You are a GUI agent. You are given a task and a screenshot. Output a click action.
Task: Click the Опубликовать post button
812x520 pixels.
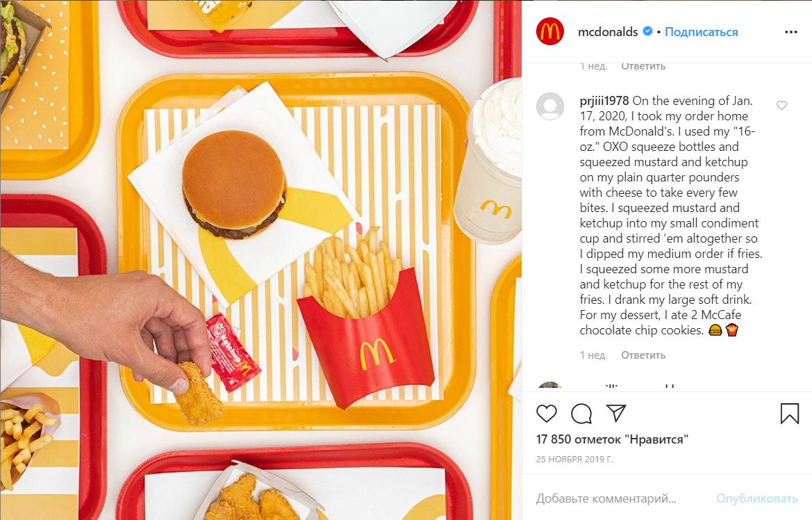[757, 498]
